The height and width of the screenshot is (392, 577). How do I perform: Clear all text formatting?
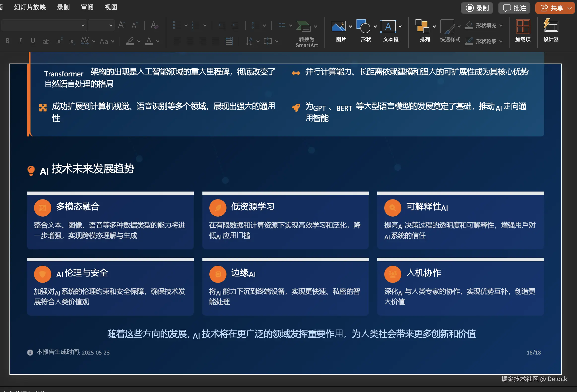pos(155,25)
